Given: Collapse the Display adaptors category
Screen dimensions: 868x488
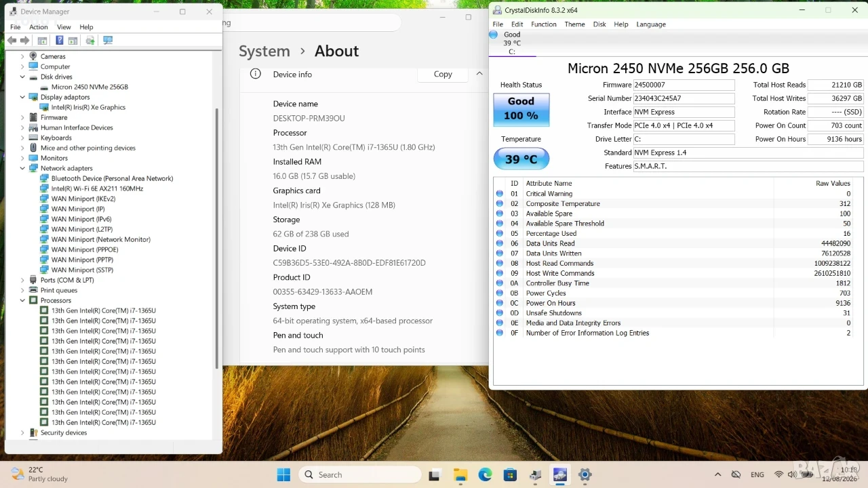Looking at the screenshot, I should pos(22,97).
